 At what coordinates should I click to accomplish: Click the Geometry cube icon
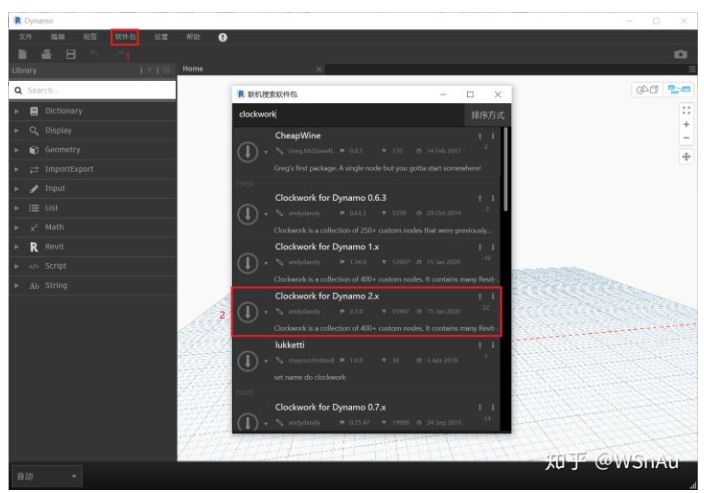(x=34, y=150)
